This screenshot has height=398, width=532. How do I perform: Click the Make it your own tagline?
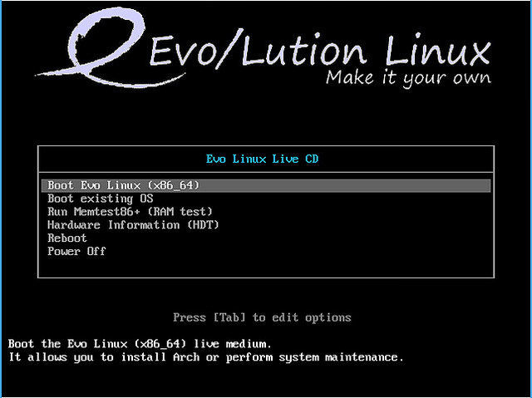click(x=407, y=79)
